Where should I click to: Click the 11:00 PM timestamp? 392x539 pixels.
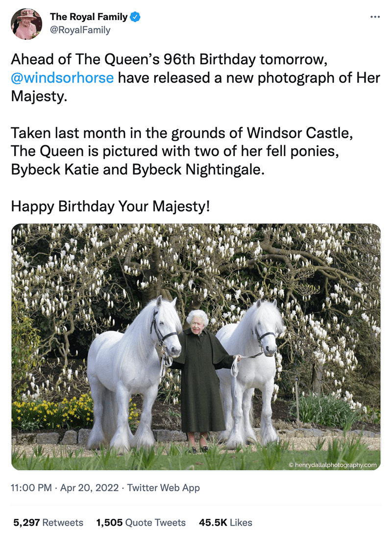pyautogui.click(x=31, y=488)
